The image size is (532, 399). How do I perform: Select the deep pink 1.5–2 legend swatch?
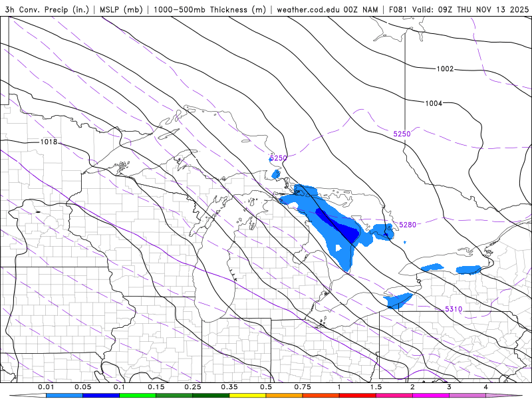394,396
